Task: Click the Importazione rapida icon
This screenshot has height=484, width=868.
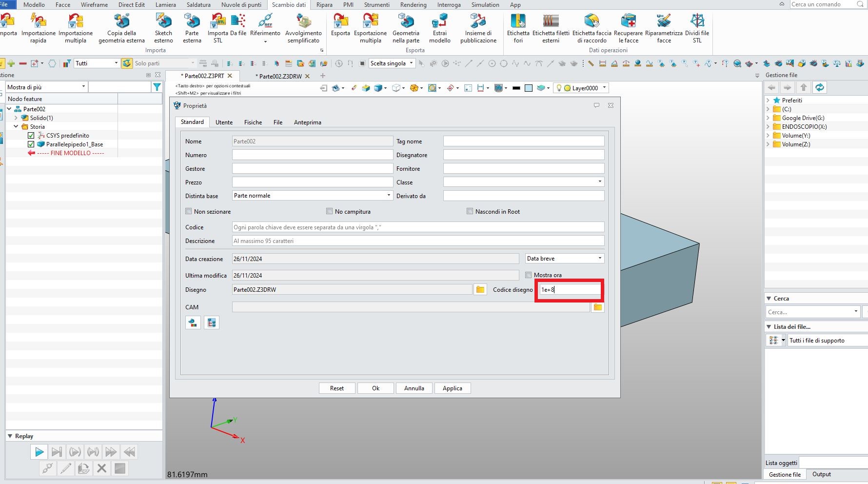Action: coord(39,28)
